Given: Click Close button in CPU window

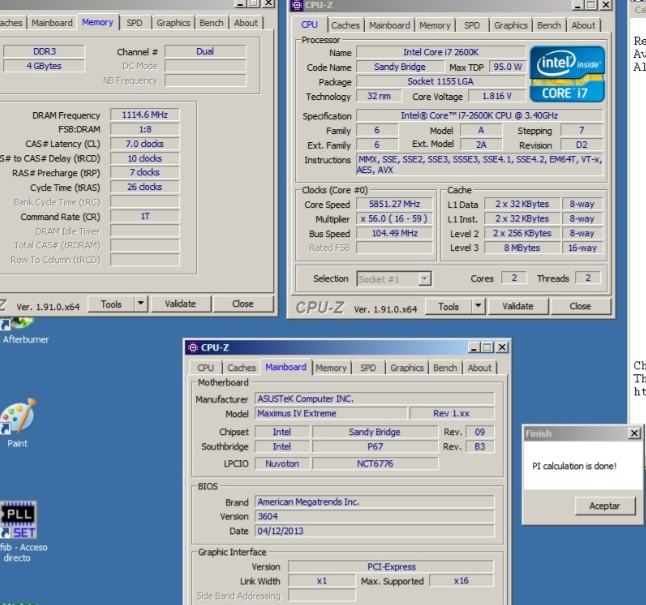Looking at the screenshot, I should [x=580, y=306].
